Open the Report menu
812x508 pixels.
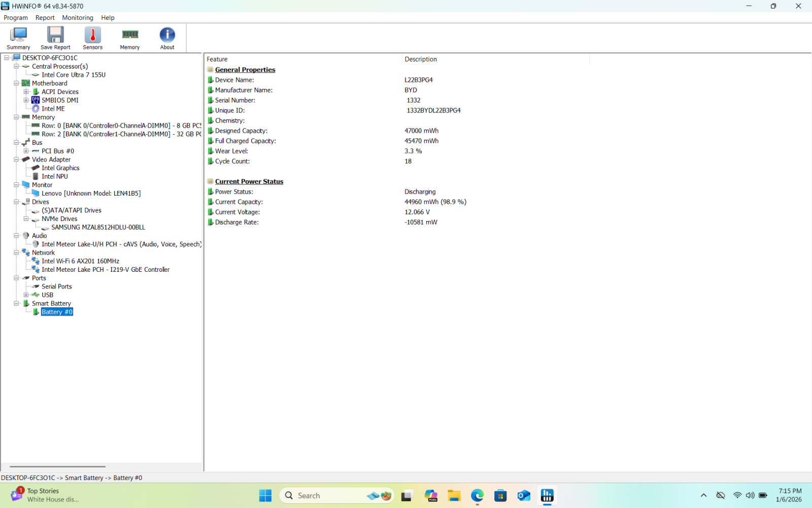[x=45, y=17]
